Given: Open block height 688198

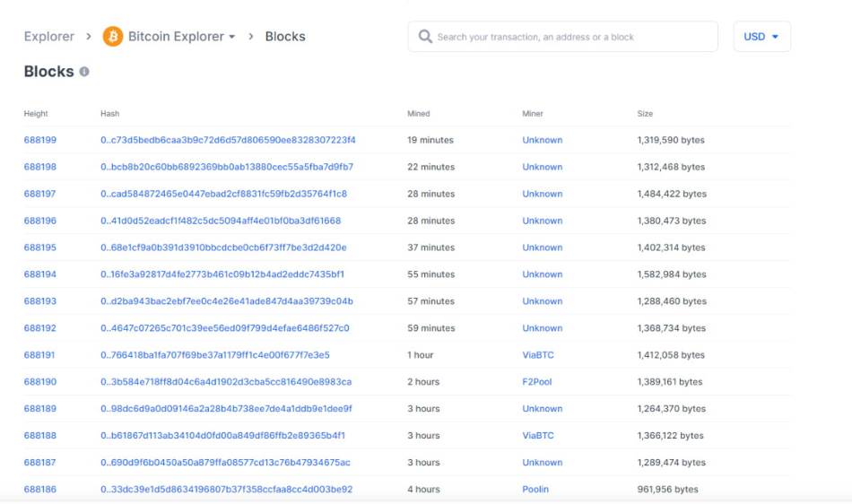Looking at the screenshot, I should tap(40, 167).
